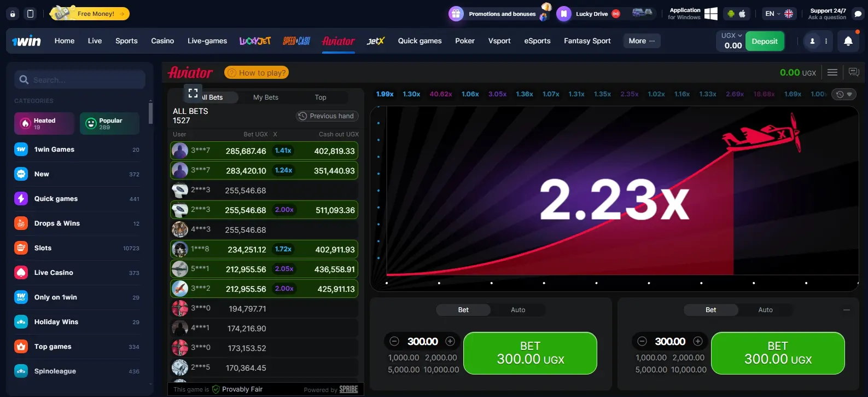Screen dimensions: 868x397
Task: Open Quick games sidebar category
Action: tap(77, 199)
